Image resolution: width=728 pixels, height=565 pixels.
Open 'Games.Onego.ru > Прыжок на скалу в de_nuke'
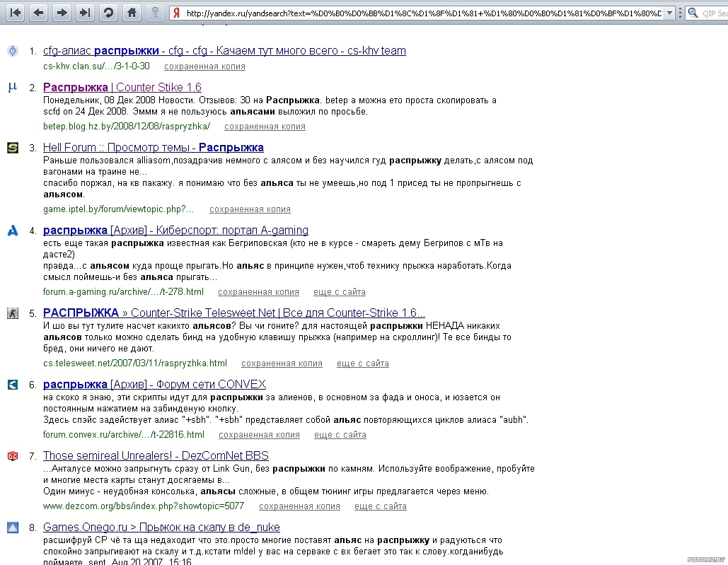pyautogui.click(x=161, y=527)
